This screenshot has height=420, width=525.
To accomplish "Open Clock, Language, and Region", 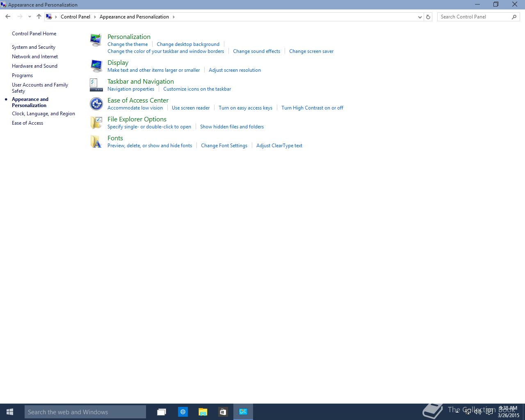I will point(43,114).
